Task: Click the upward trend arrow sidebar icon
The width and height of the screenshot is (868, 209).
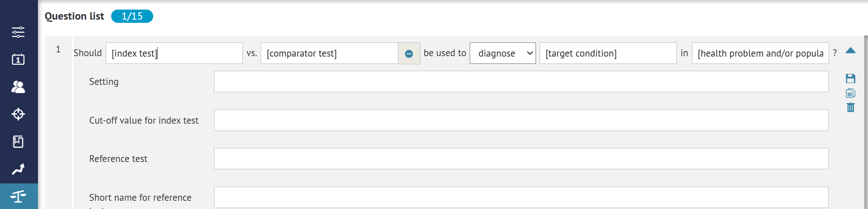Action: (18, 169)
